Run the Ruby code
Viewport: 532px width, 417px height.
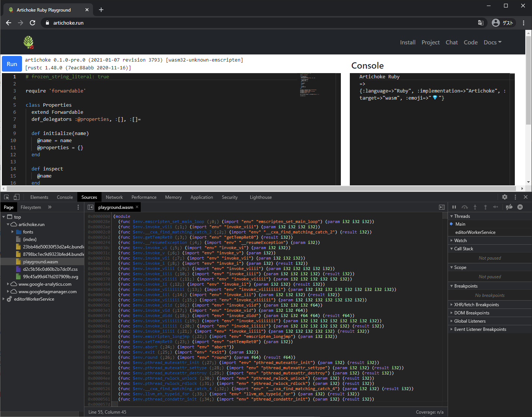(12, 64)
